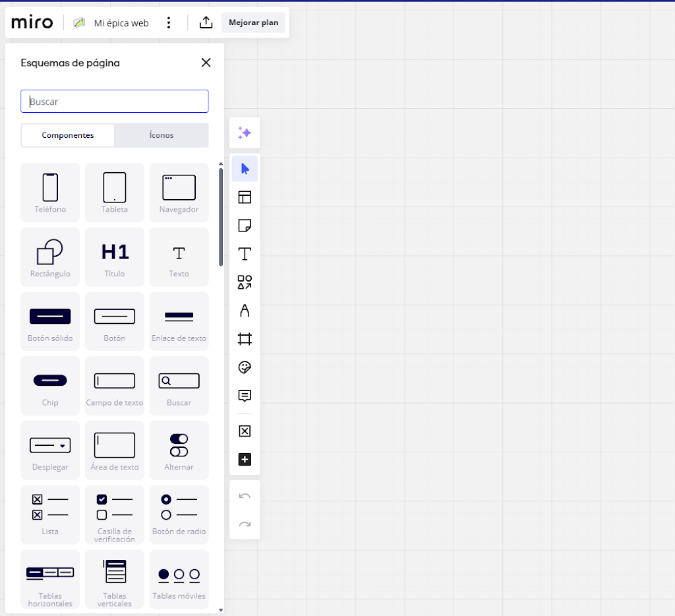Open the board three-dot options menu

coord(169,22)
